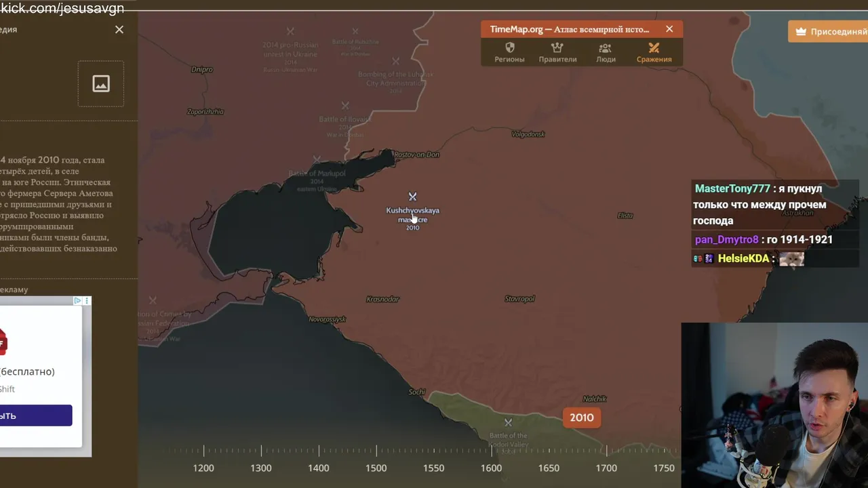Click the Join button with crown icon
The height and width of the screenshot is (488, 868).
828,31
